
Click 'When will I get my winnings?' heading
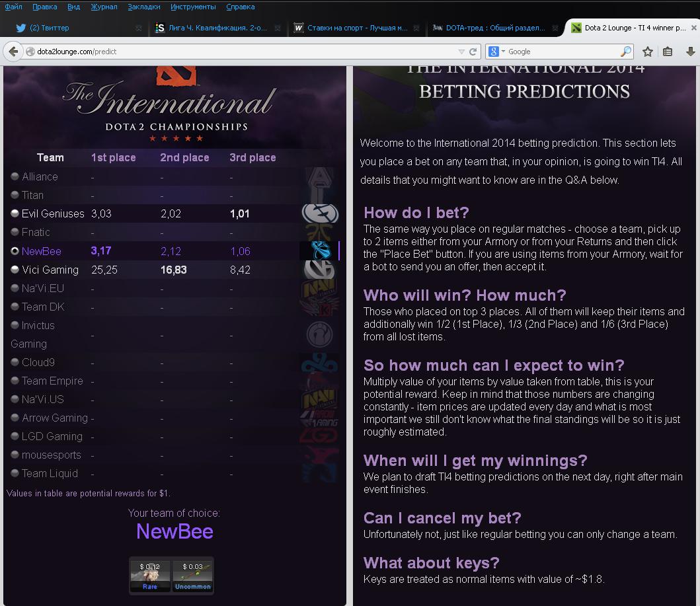click(x=475, y=461)
